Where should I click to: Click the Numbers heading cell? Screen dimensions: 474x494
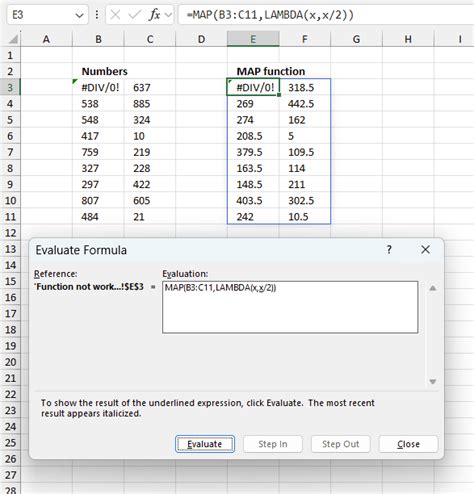[98, 71]
